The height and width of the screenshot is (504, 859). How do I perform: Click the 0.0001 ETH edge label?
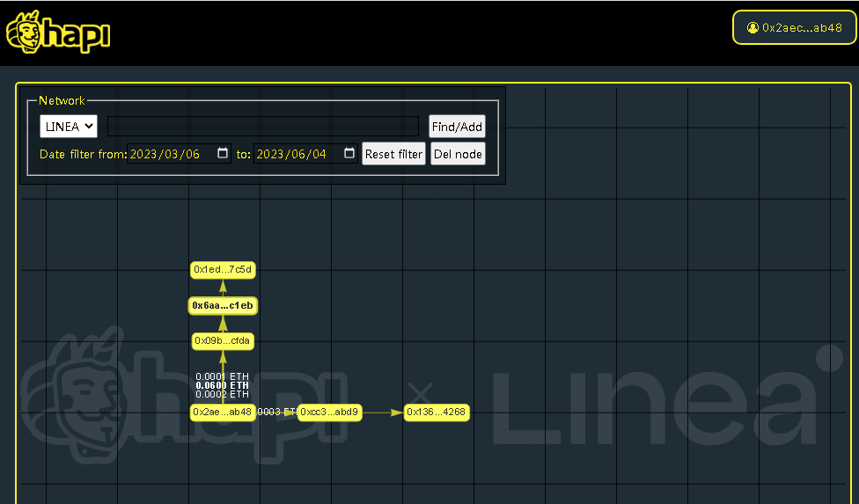(223, 376)
